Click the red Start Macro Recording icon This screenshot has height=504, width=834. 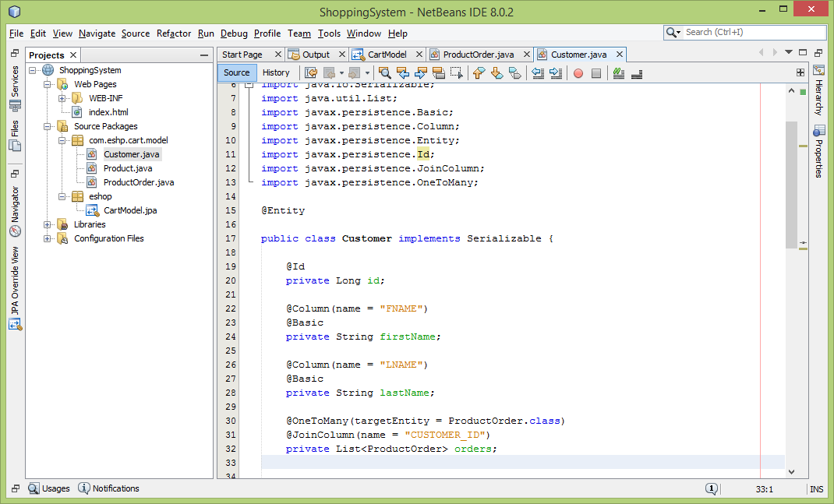[578, 73]
